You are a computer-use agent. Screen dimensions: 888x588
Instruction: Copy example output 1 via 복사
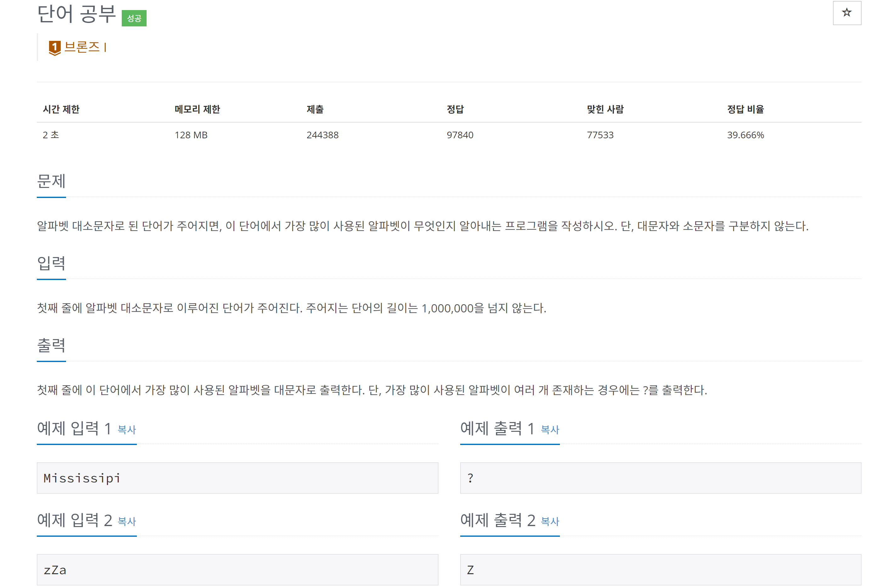click(x=550, y=429)
